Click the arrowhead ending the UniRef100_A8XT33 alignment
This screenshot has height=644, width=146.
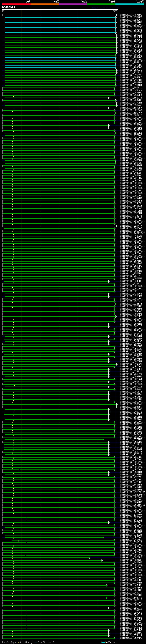102,560
